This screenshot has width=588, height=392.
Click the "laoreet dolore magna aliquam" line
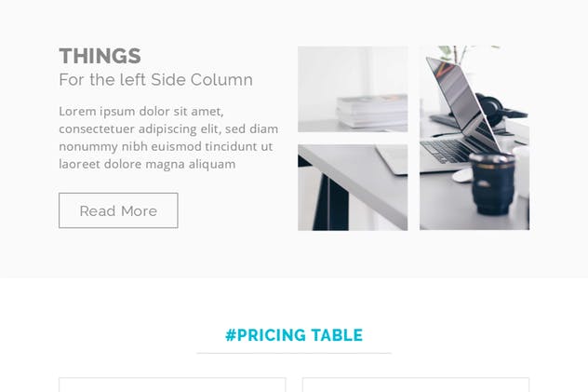147,164
